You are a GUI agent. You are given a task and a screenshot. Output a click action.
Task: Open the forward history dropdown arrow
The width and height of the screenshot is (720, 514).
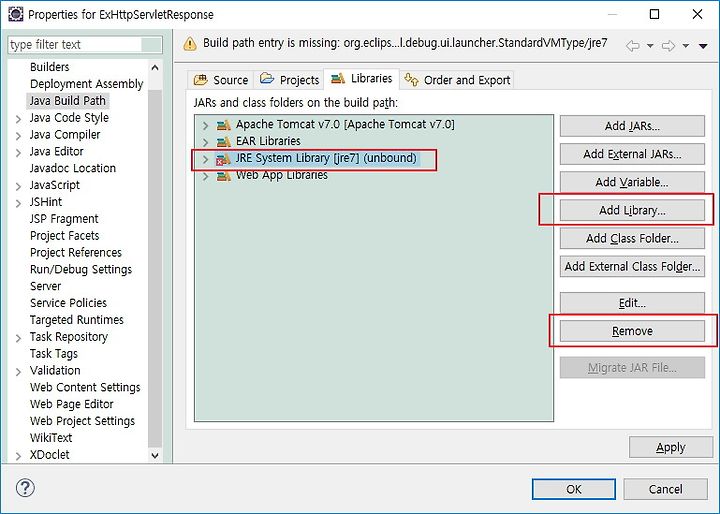(x=686, y=46)
